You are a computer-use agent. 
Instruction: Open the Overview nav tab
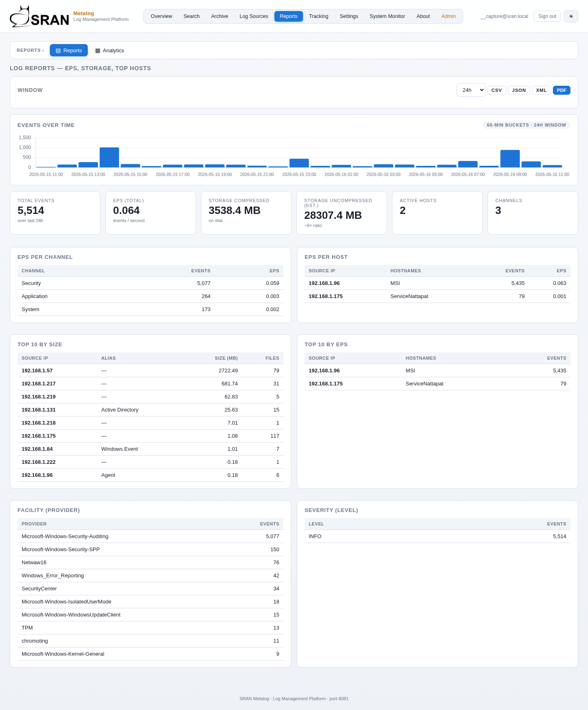pos(161,16)
